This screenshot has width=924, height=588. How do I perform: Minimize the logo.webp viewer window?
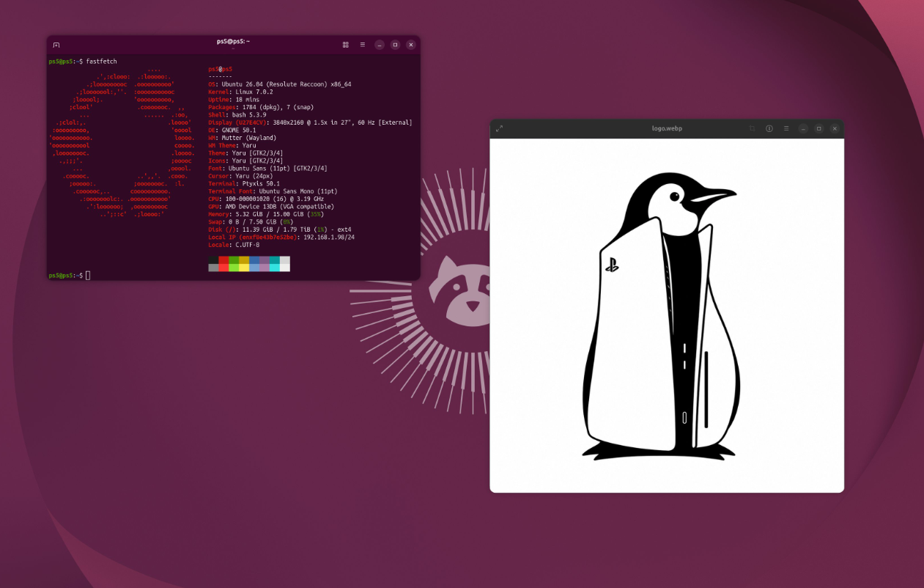(803, 128)
